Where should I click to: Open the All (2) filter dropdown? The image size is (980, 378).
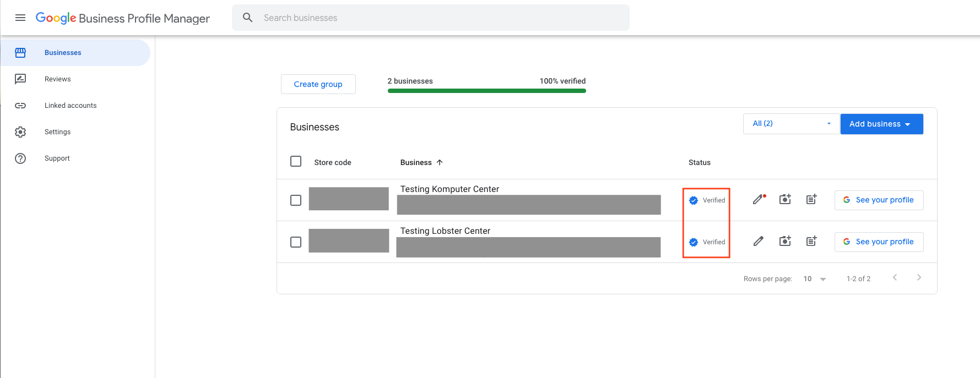[791, 124]
